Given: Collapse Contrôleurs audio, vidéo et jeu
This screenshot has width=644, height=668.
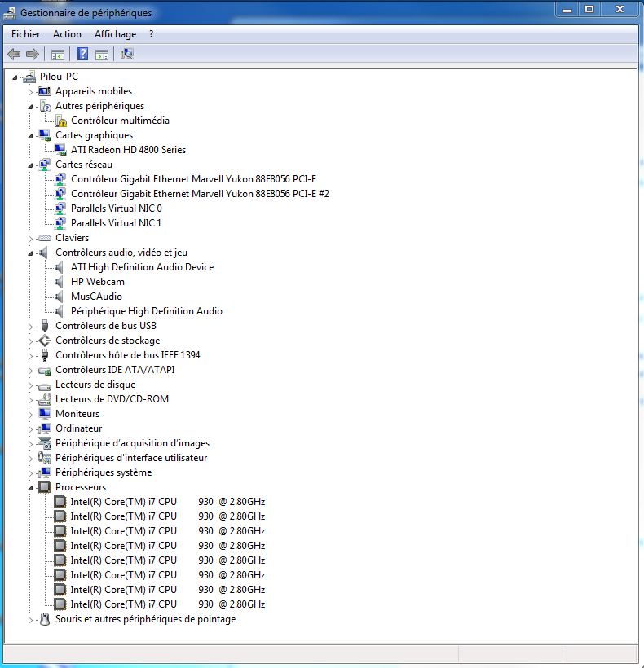Looking at the screenshot, I should (30, 253).
